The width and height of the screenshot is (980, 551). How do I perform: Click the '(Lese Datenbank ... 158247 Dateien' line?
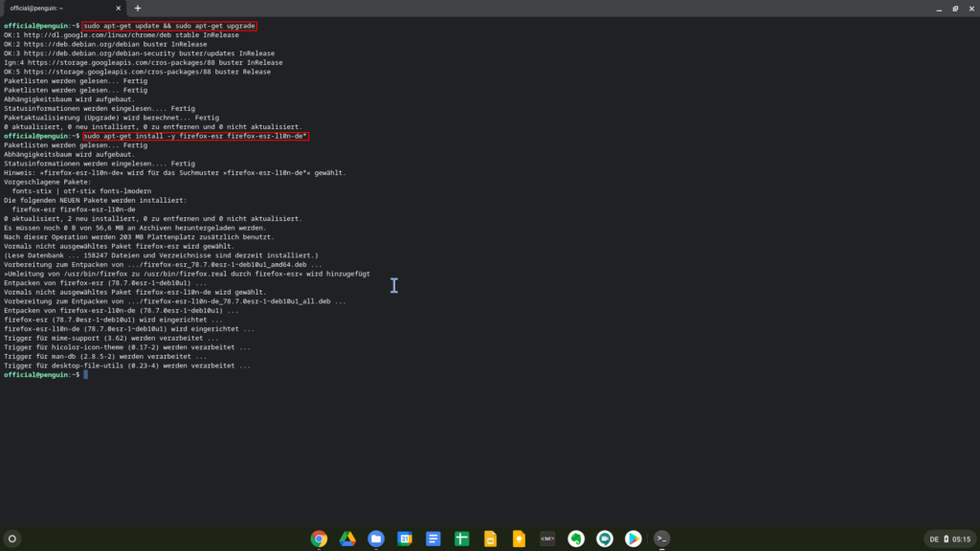[161, 255]
